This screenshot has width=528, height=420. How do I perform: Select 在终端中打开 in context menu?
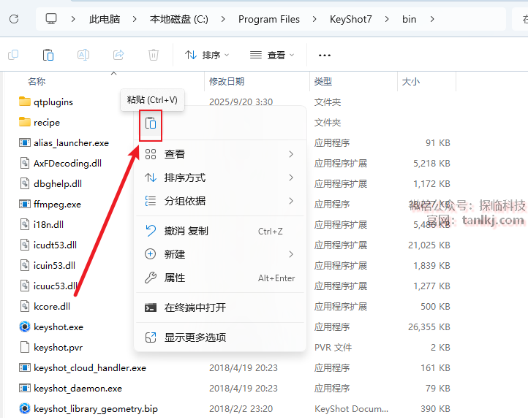click(x=220, y=308)
